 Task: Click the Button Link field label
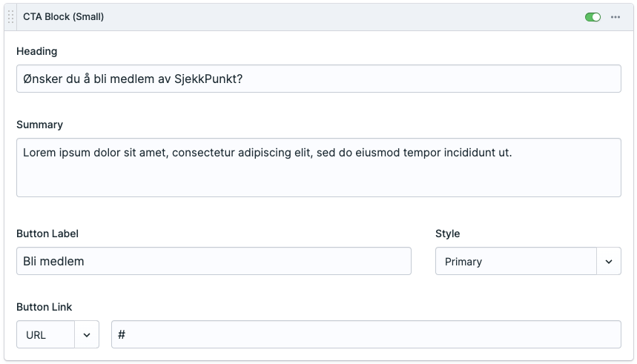(44, 307)
